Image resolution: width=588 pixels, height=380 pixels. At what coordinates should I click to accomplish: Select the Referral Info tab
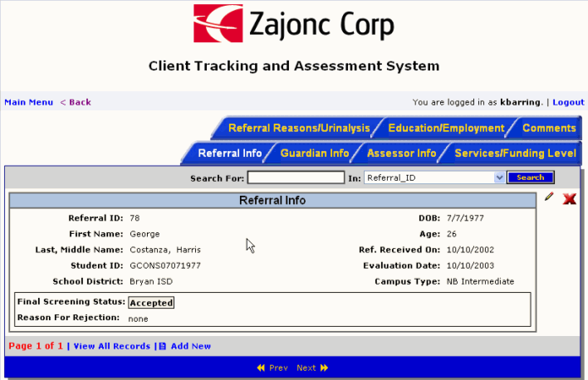[230, 153]
